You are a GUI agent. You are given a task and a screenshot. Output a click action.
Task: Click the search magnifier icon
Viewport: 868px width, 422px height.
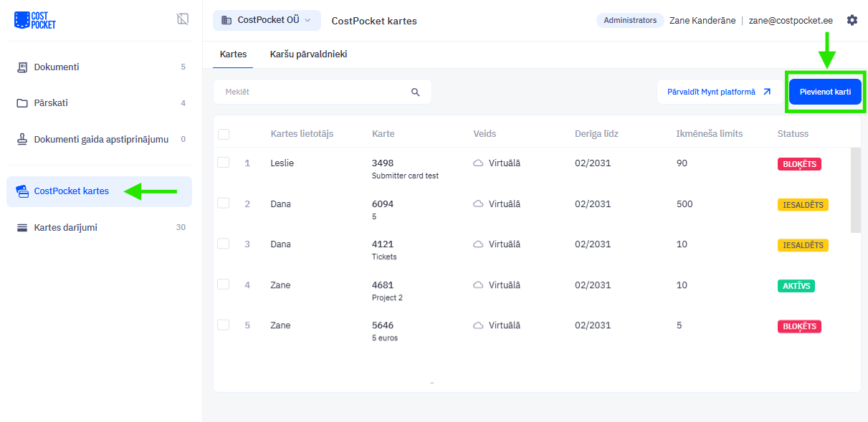(415, 92)
